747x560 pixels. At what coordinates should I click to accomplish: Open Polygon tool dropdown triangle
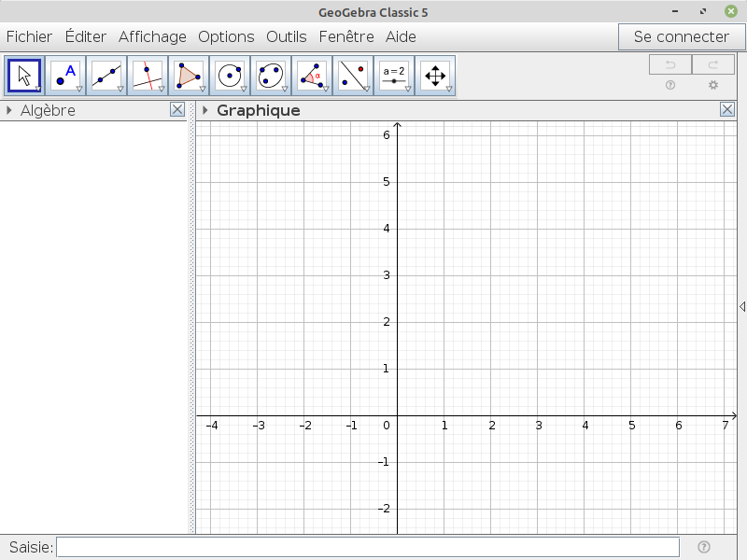tap(202, 89)
